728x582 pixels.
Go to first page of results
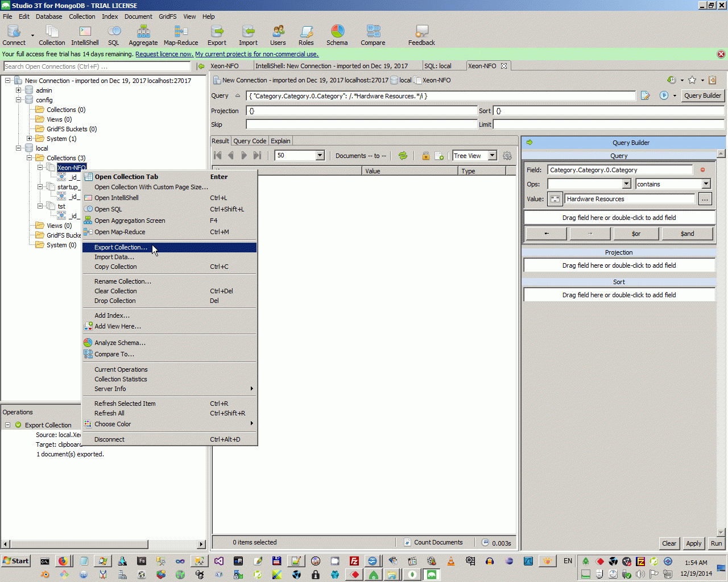(218, 155)
